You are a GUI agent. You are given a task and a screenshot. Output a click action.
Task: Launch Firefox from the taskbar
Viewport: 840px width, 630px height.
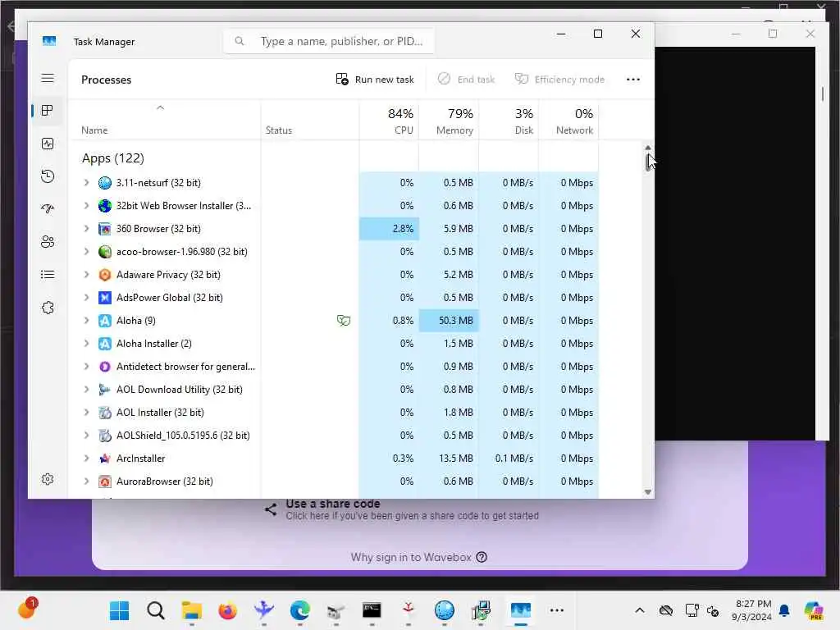(x=228, y=610)
